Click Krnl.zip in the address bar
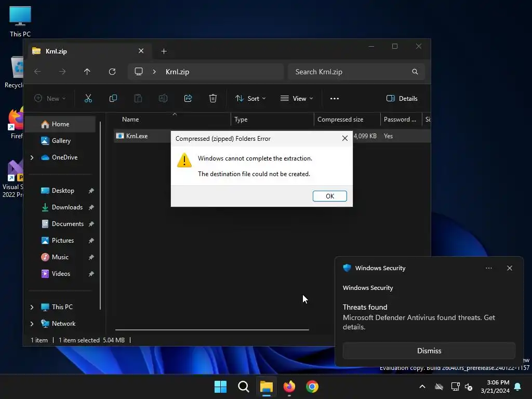 pyautogui.click(x=177, y=72)
